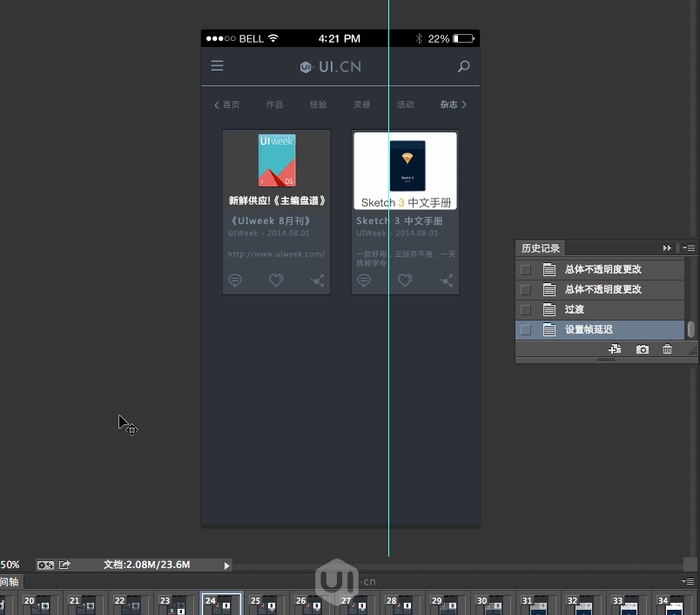Check the first 总体不透明度更改 history entry
The width and height of the screenshot is (700, 615).
[x=525, y=268]
